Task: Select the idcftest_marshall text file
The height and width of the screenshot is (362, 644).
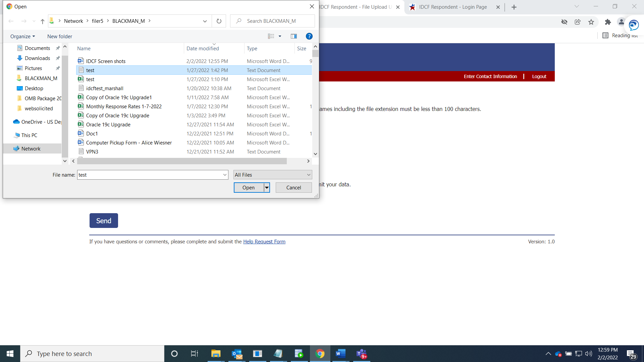Action: [x=105, y=88]
